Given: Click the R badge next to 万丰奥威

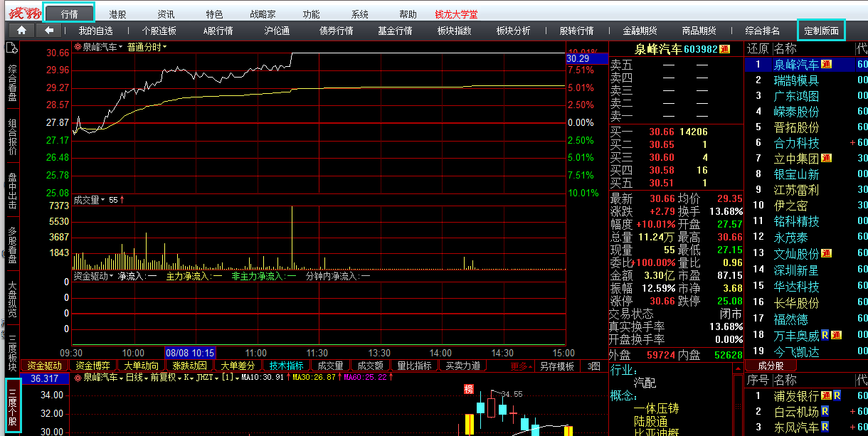Looking at the screenshot, I should pos(825,334).
